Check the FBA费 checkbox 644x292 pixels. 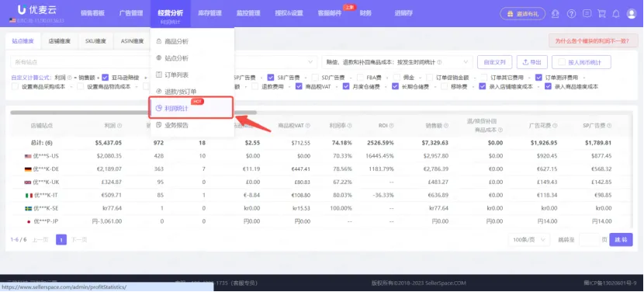coord(360,78)
